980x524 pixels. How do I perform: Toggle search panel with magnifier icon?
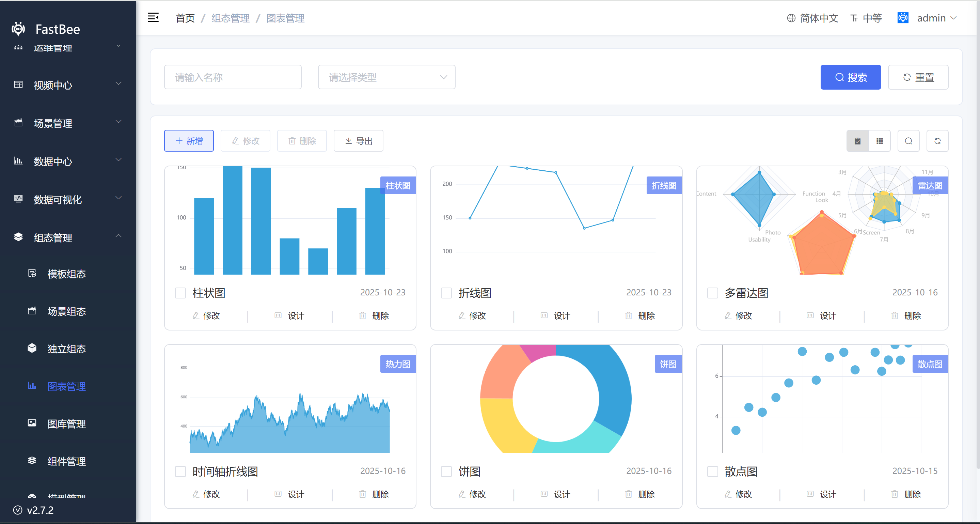coord(908,141)
